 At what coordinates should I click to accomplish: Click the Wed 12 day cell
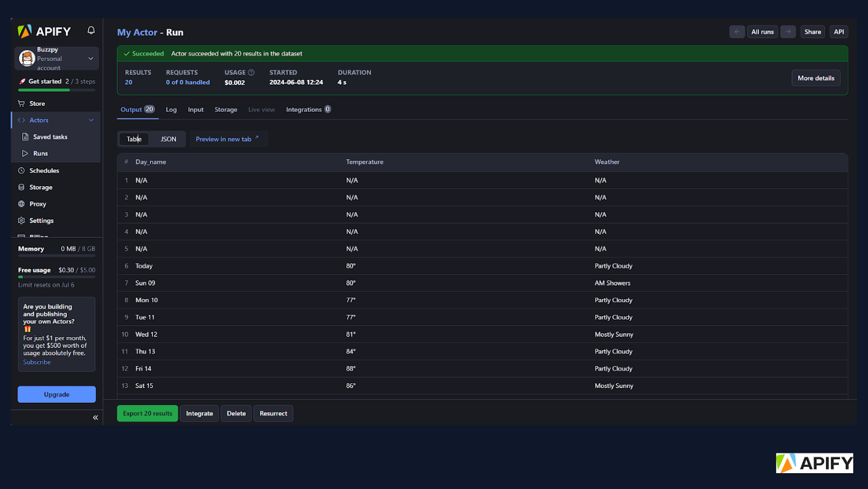146,334
